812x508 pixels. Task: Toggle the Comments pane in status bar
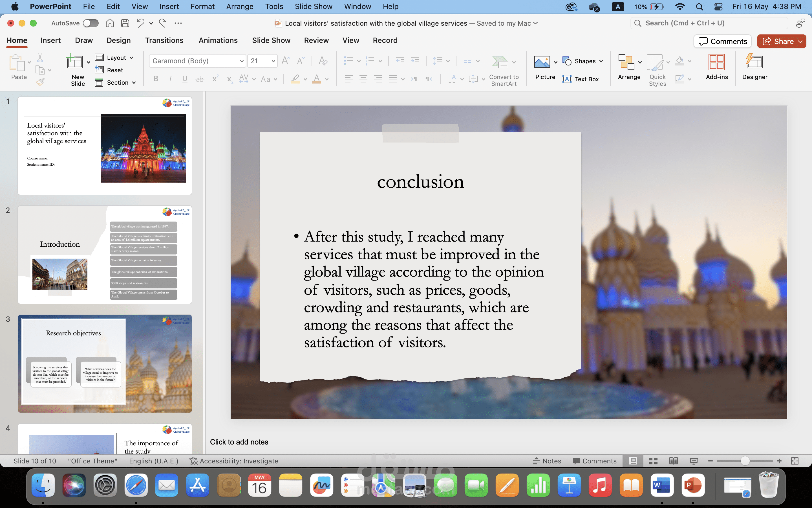(x=595, y=461)
